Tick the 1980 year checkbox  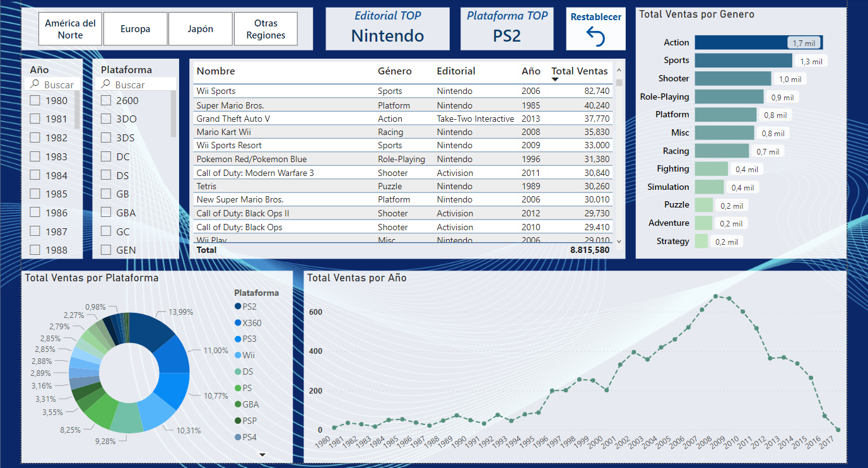point(35,100)
